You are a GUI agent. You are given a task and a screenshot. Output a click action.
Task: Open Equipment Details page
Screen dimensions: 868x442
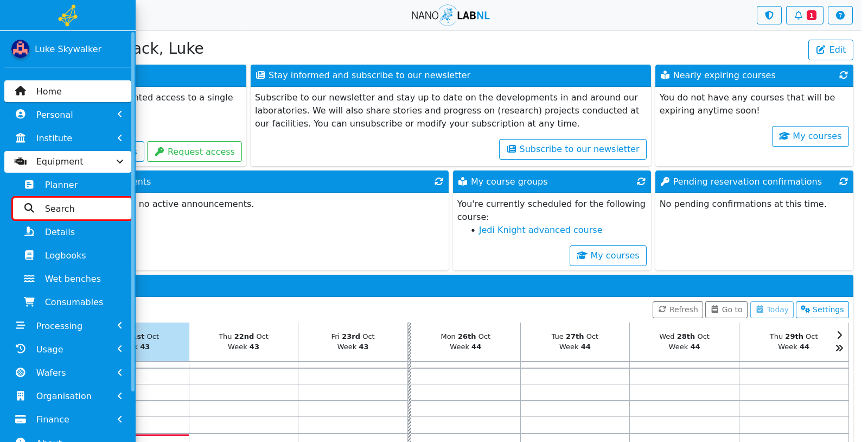[72, 232]
